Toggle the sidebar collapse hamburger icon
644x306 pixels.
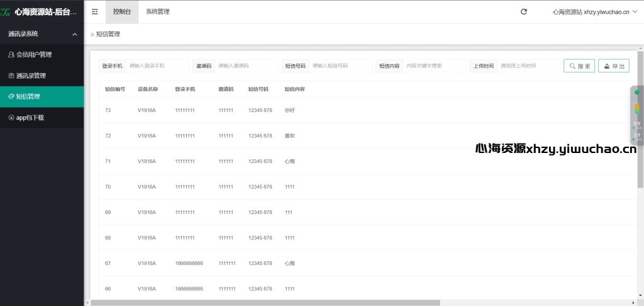pos(94,12)
